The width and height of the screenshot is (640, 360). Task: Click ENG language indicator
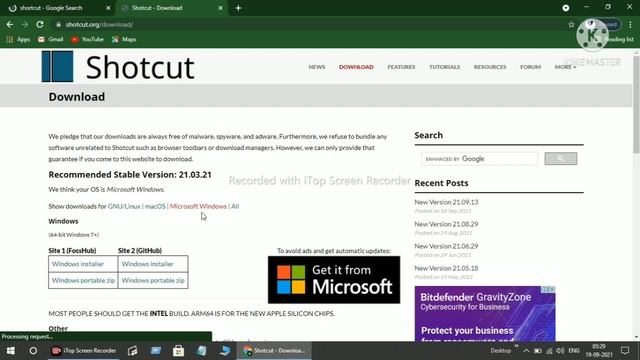(574, 351)
